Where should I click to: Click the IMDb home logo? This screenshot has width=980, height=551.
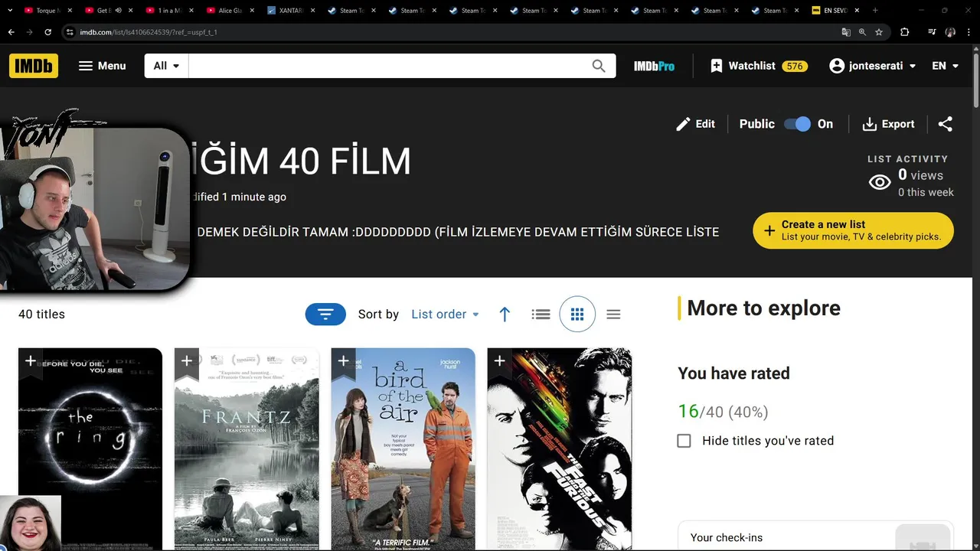click(x=34, y=66)
